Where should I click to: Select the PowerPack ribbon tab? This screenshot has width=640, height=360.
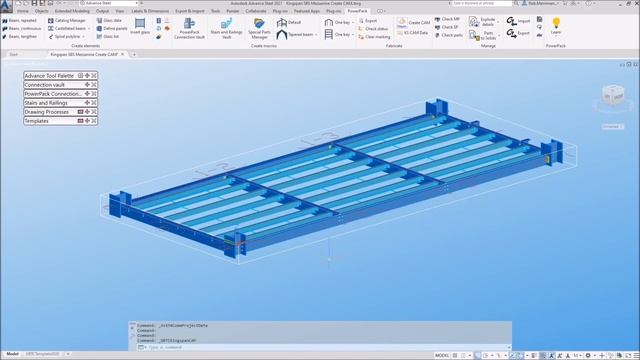tap(358, 11)
